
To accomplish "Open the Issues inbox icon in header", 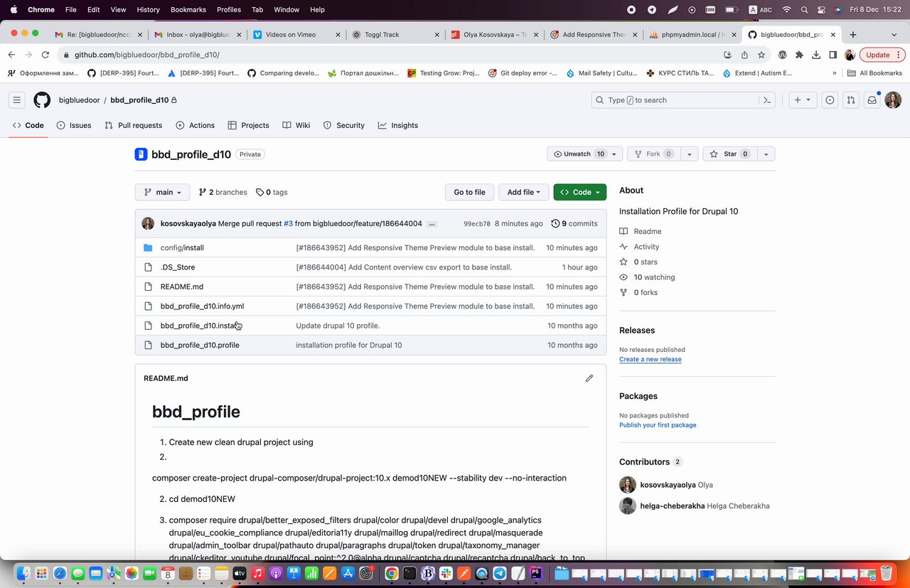I will [830, 100].
